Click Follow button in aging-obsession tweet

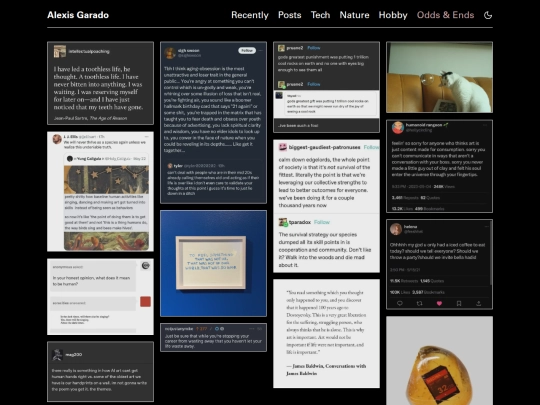(247, 51)
